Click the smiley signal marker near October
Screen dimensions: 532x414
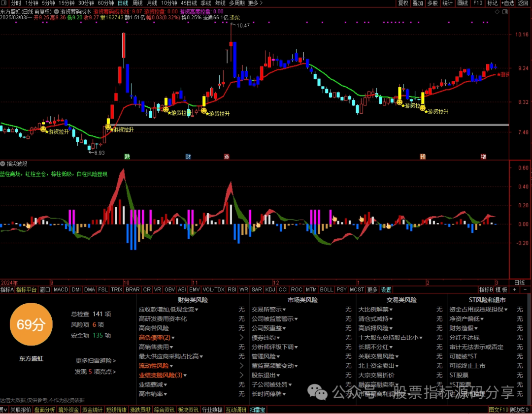108,127
